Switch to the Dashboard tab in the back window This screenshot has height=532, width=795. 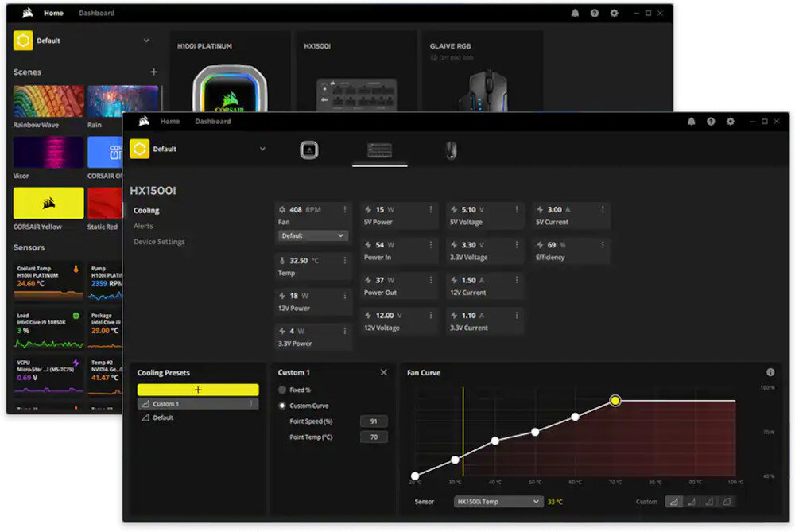pyautogui.click(x=96, y=14)
